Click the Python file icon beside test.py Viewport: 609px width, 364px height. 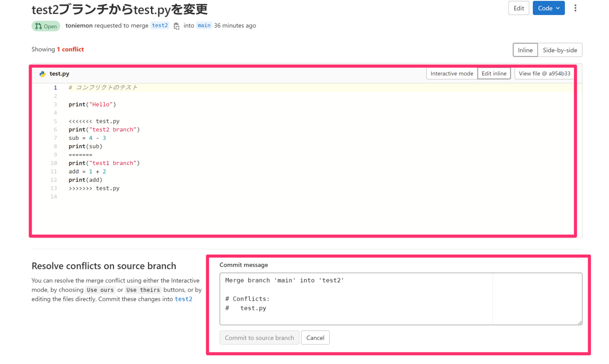42,74
